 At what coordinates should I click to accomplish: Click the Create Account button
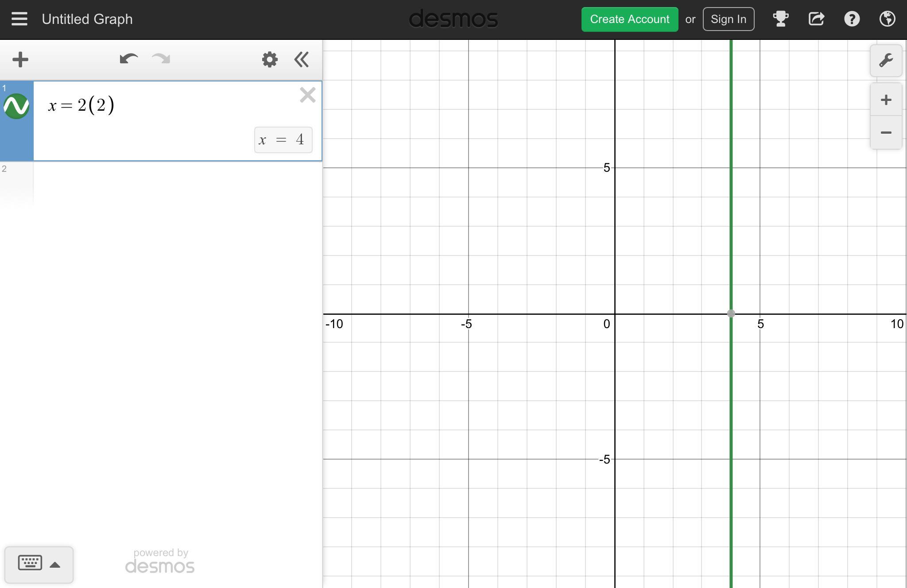coord(629,19)
